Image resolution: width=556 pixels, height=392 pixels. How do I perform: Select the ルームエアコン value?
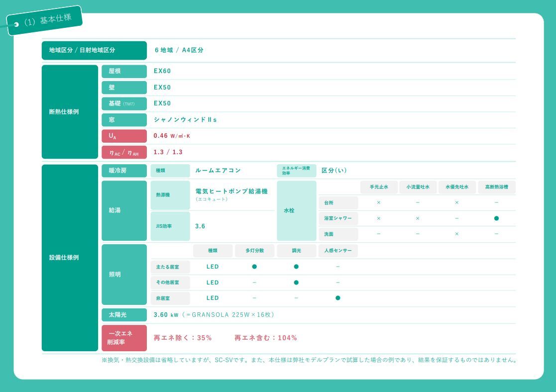click(x=218, y=171)
